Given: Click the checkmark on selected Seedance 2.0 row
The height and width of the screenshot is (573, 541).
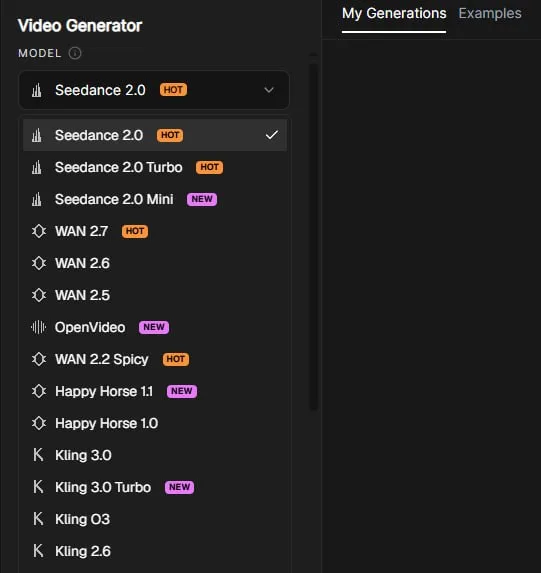Looking at the screenshot, I should (x=272, y=135).
